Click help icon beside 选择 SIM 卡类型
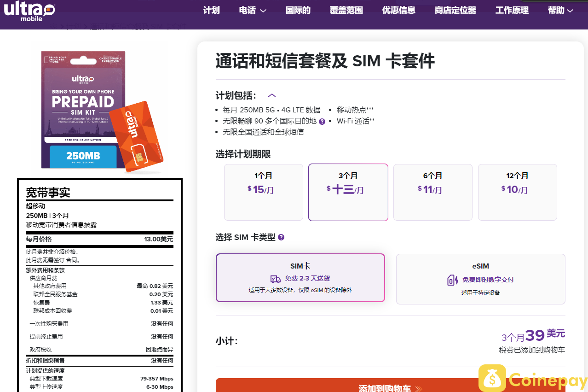 281,237
